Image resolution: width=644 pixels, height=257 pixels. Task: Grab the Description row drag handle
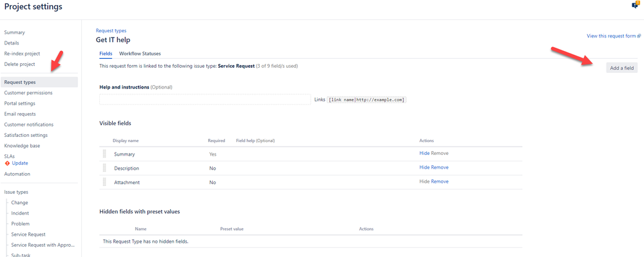click(104, 168)
